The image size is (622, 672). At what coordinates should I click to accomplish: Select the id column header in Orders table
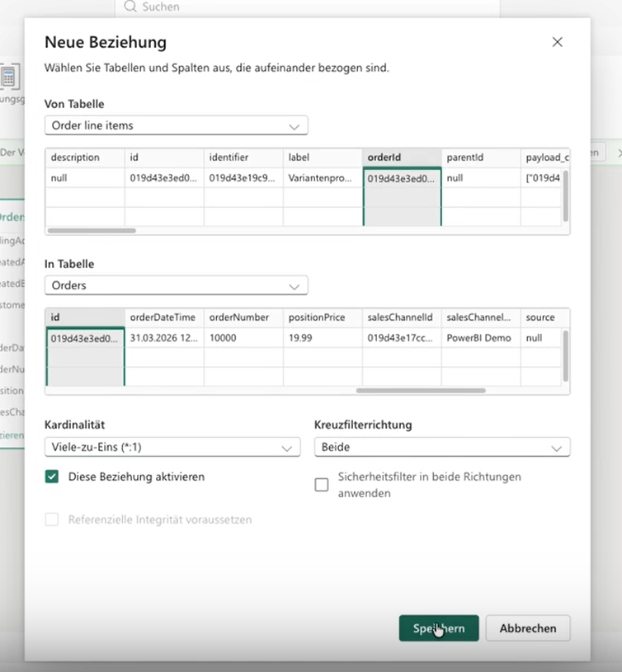pos(85,317)
